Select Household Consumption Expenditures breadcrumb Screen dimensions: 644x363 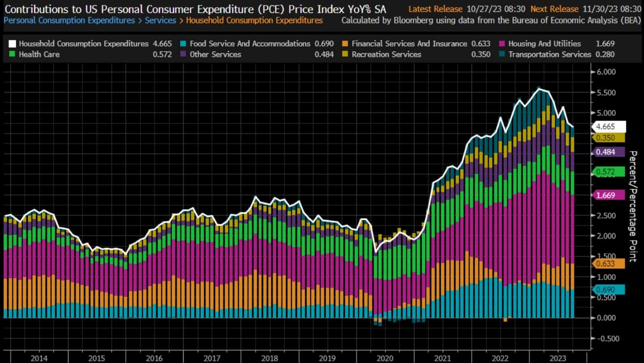pos(254,20)
